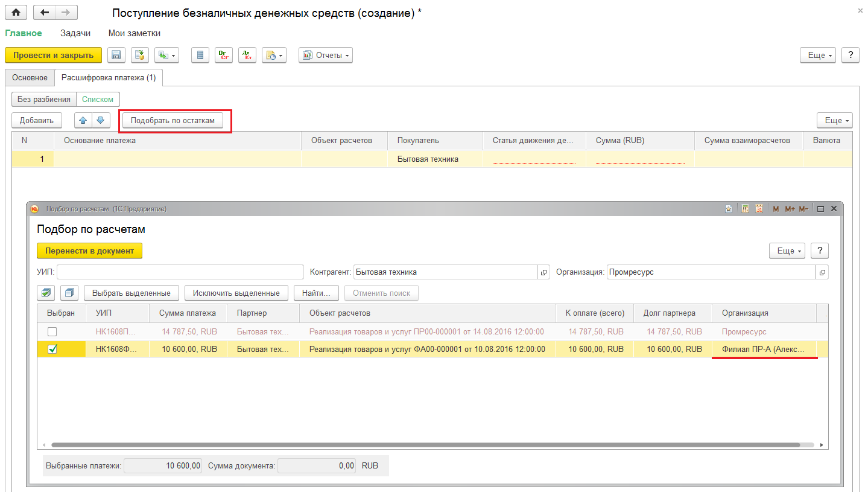The width and height of the screenshot is (868, 492).
Task: Select Реализация ФА00-000001 от 10.08.2016 cell
Action: point(427,349)
